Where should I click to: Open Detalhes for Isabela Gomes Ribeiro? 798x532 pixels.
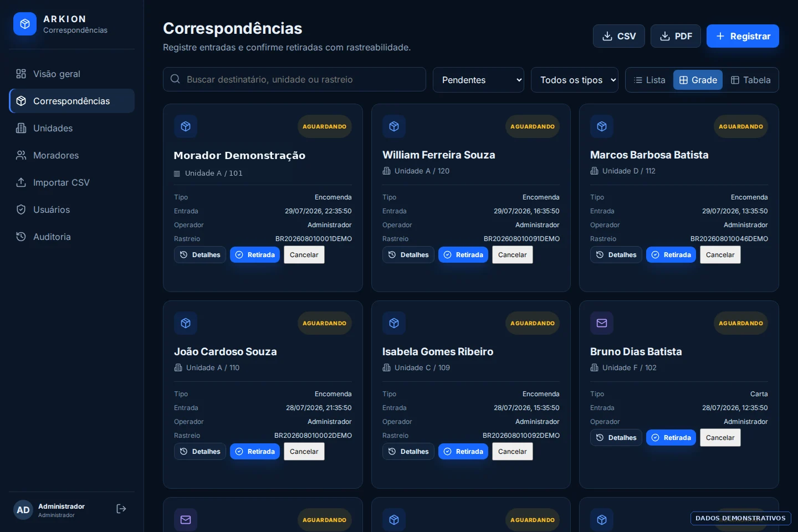(408, 452)
